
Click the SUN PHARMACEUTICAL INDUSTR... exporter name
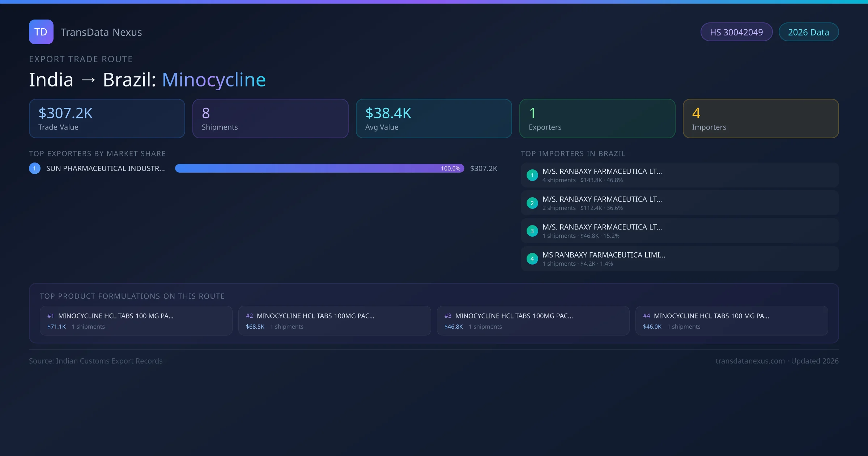(x=105, y=168)
